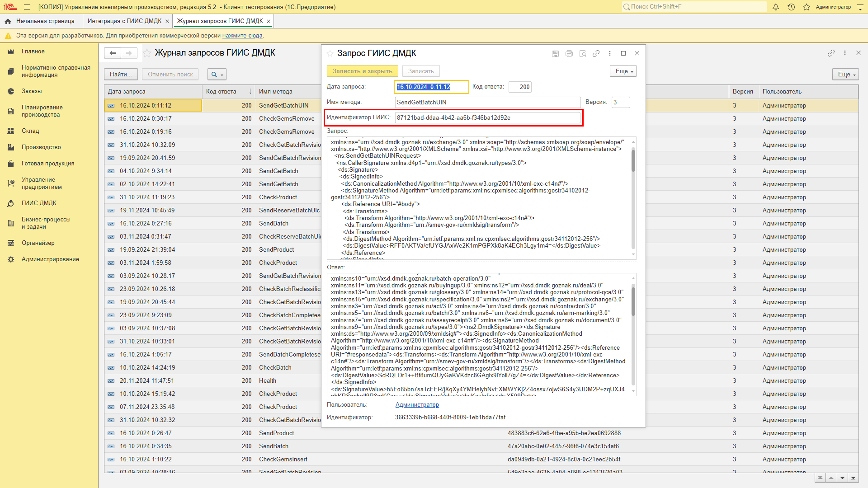868x488 pixels.
Task: Click the Версия field in dialog
Action: (x=621, y=102)
